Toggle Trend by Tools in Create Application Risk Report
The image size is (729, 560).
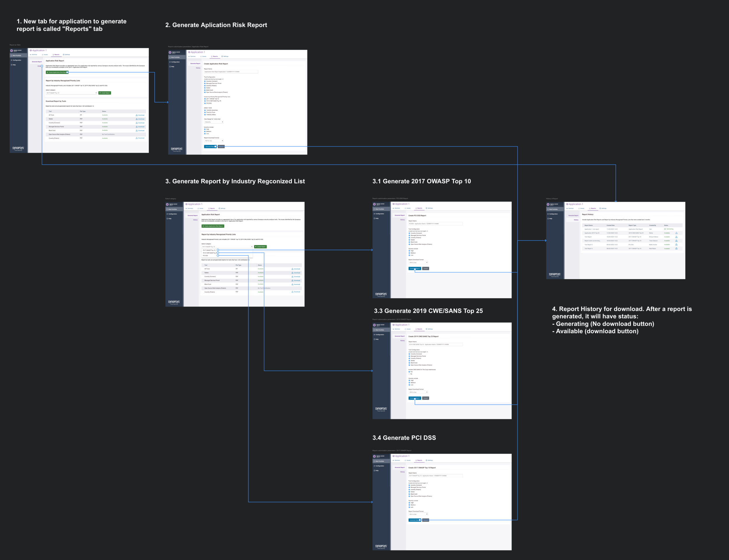click(205, 112)
